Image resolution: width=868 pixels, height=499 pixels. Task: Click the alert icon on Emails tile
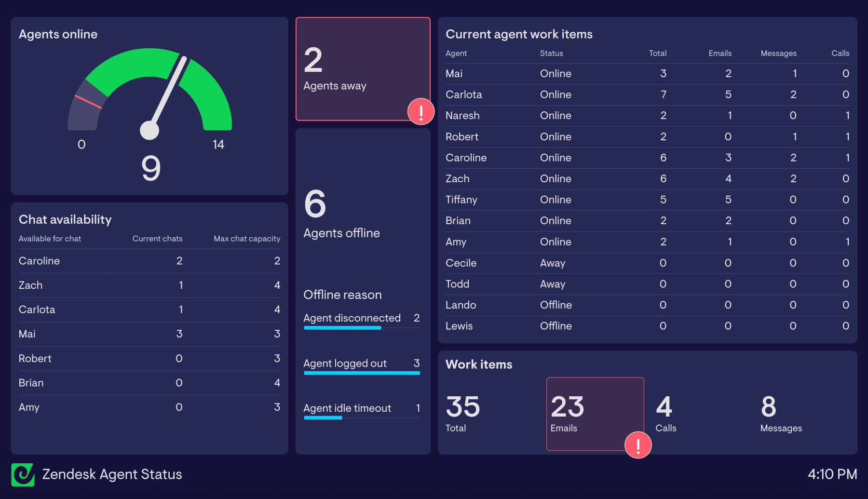pos(638,445)
